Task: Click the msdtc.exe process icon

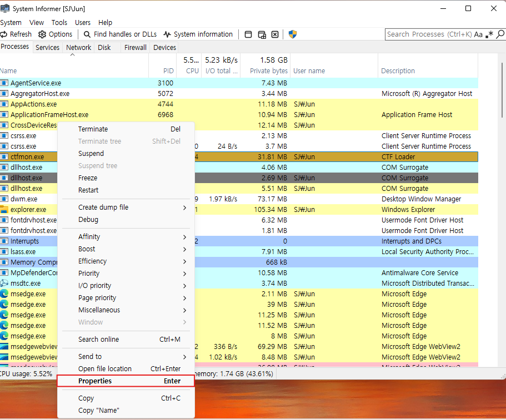Action: click(4, 284)
